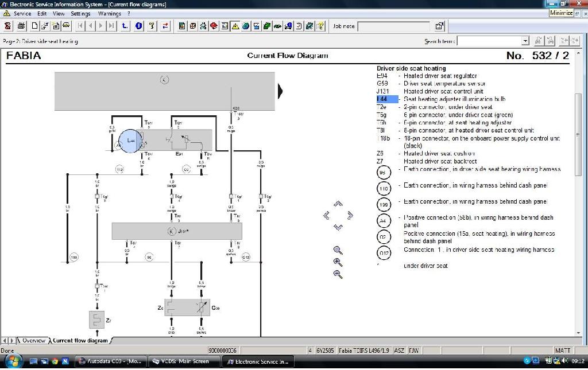Viewport: 588px width, 370px height.
Task: Click in the Search term field
Action: (x=489, y=41)
